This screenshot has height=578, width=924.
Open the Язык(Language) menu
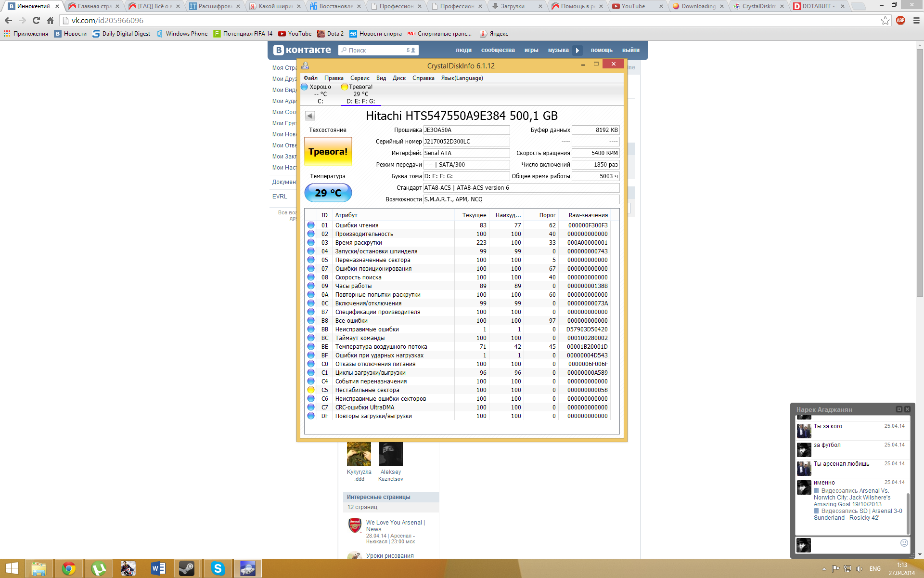point(462,78)
